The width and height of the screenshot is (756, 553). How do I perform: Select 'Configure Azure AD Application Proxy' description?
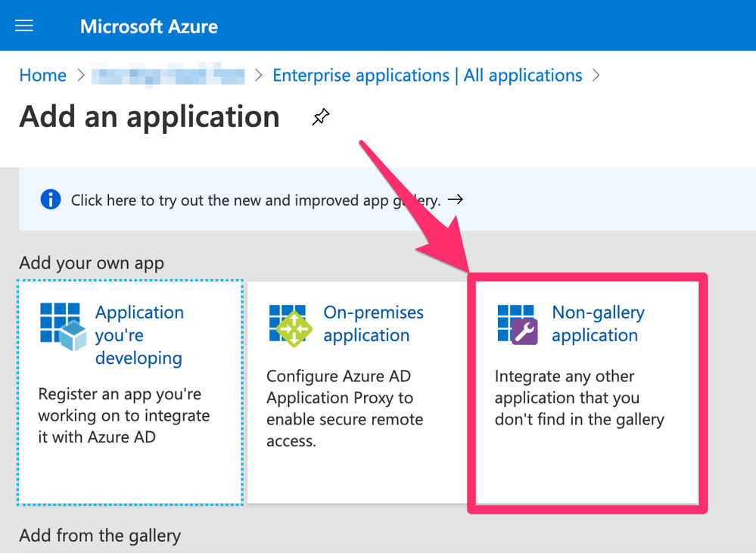coord(345,409)
